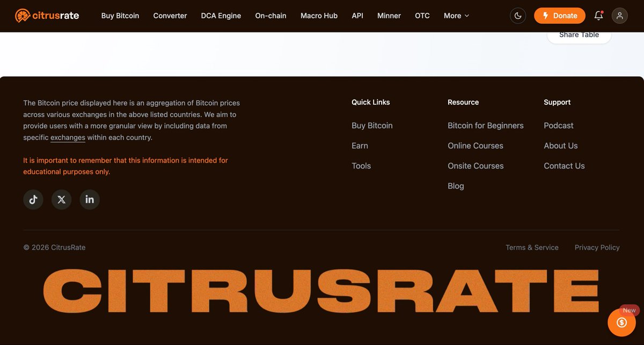Click the citrusrate logo in header
This screenshot has height=345, width=644.
coord(47,16)
